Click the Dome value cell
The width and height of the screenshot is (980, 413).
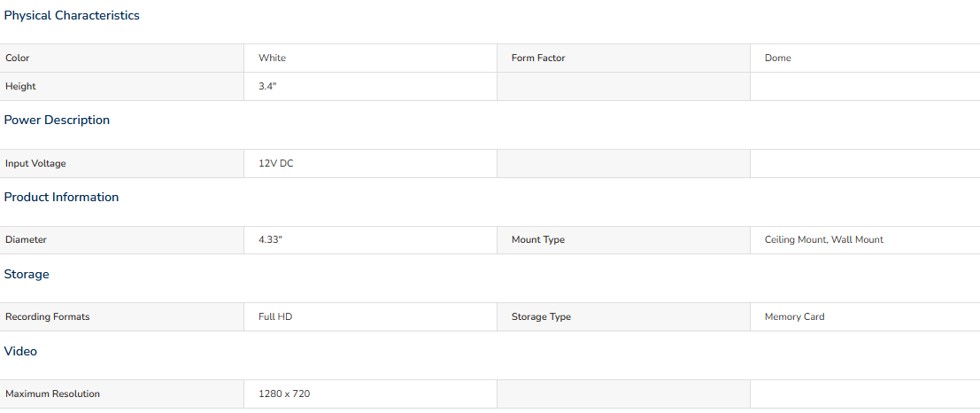point(865,58)
